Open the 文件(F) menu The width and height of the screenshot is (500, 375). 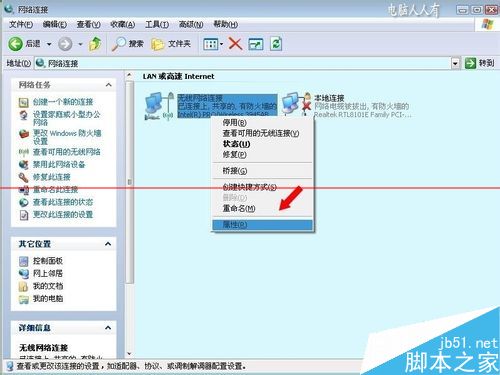click(x=21, y=24)
